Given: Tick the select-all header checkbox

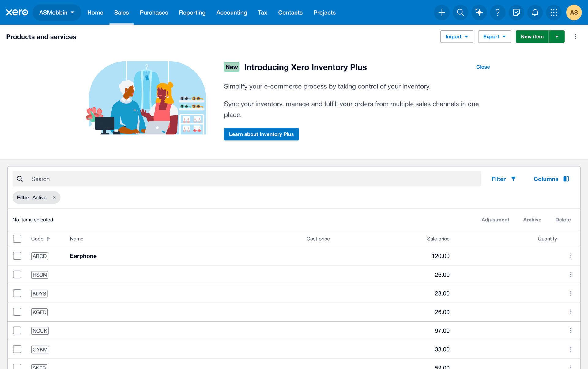Looking at the screenshot, I should (17, 239).
